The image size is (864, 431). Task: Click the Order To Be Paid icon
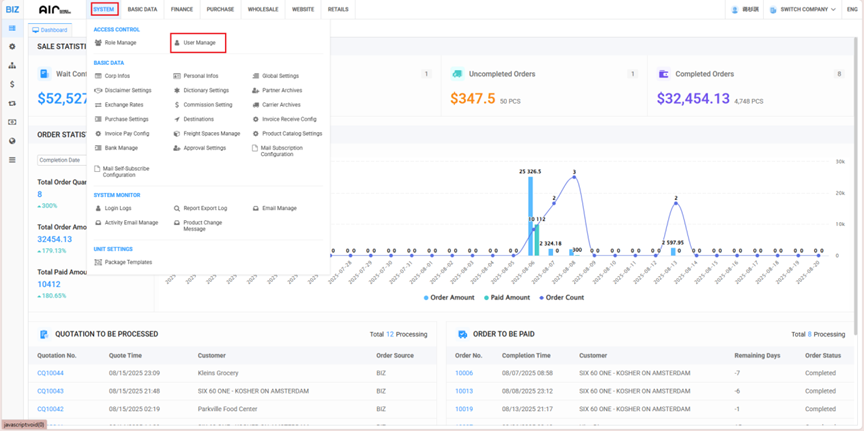click(x=462, y=334)
